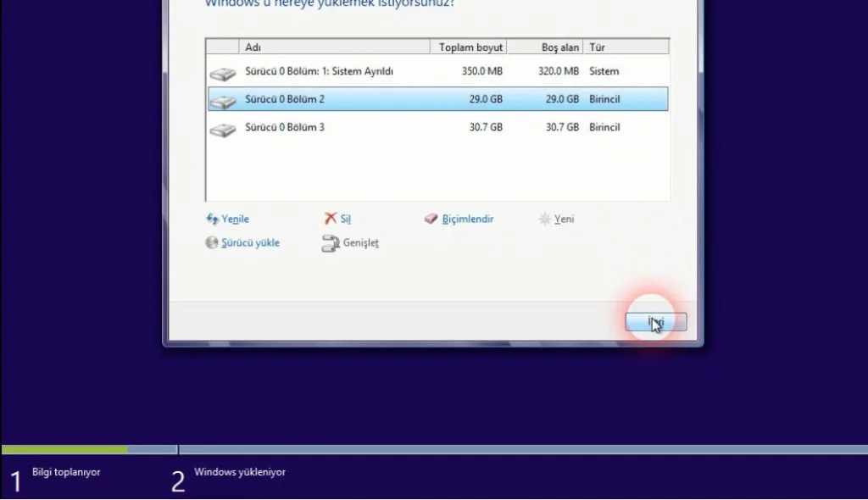
Task: Click the red X Sil icon
Action: click(x=331, y=219)
